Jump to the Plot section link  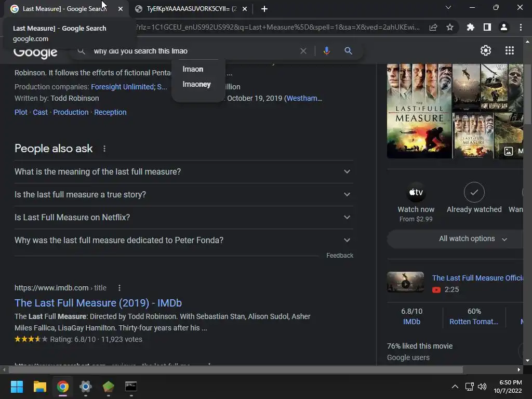tap(21, 112)
